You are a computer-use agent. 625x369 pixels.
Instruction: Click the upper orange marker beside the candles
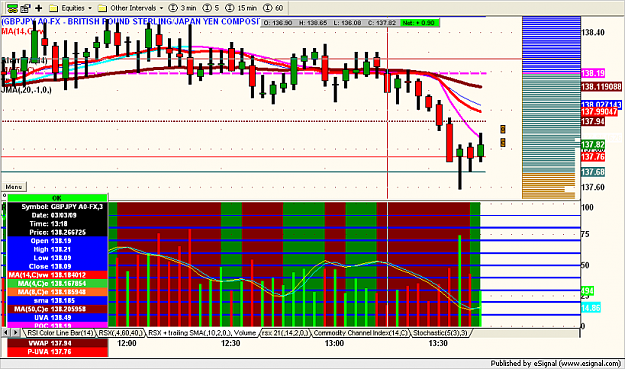(503, 129)
